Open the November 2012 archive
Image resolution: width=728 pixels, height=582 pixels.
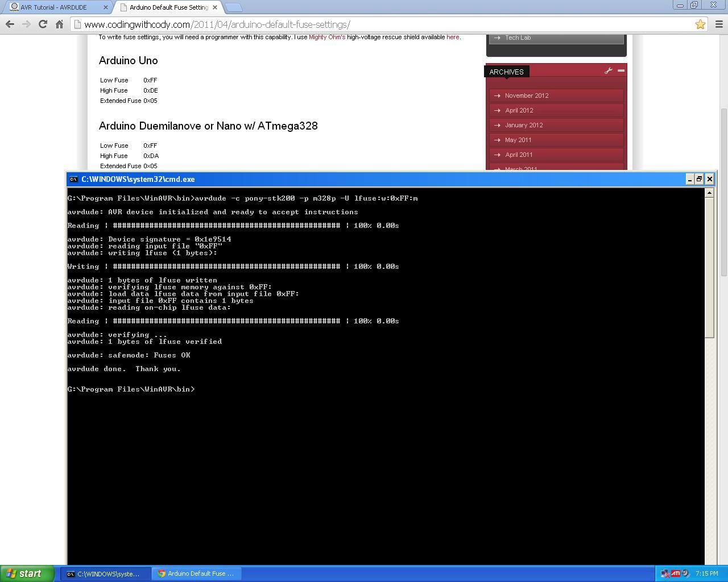pyautogui.click(x=527, y=95)
